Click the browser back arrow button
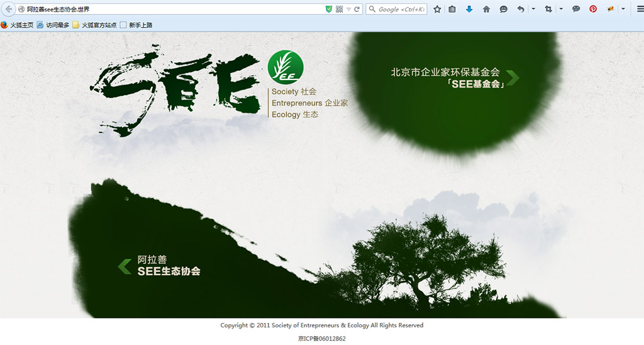This screenshot has width=644, height=345. click(8, 9)
